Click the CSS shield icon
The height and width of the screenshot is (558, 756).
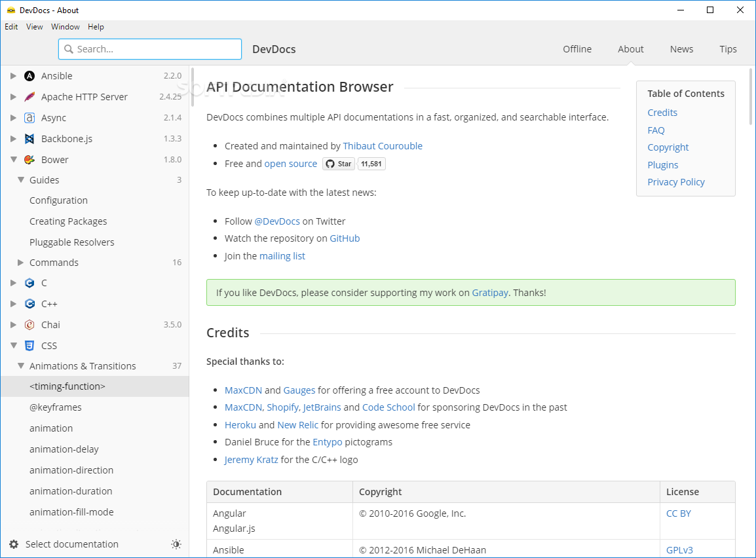pyautogui.click(x=29, y=346)
